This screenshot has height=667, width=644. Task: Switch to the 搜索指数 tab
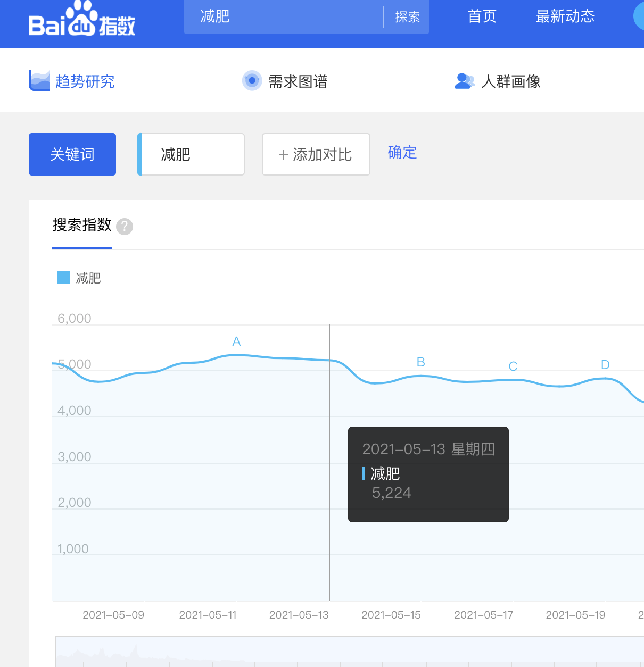pyautogui.click(x=81, y=226)
